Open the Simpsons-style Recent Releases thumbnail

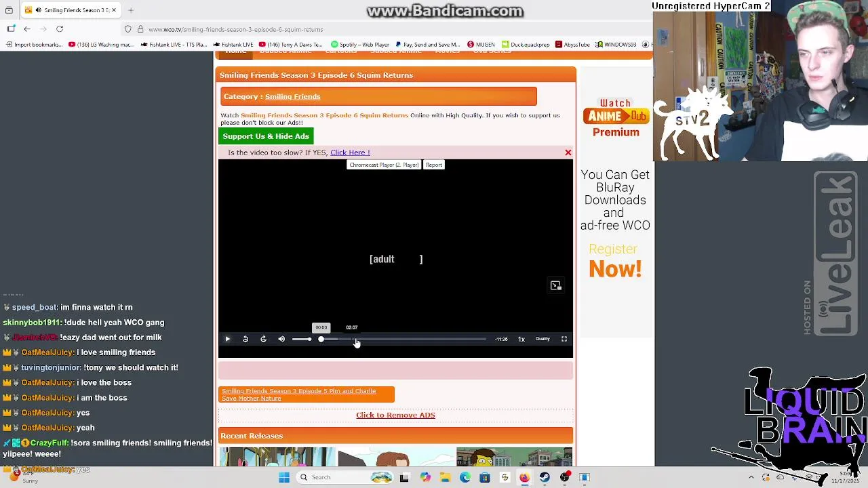(x=514, y=457)
